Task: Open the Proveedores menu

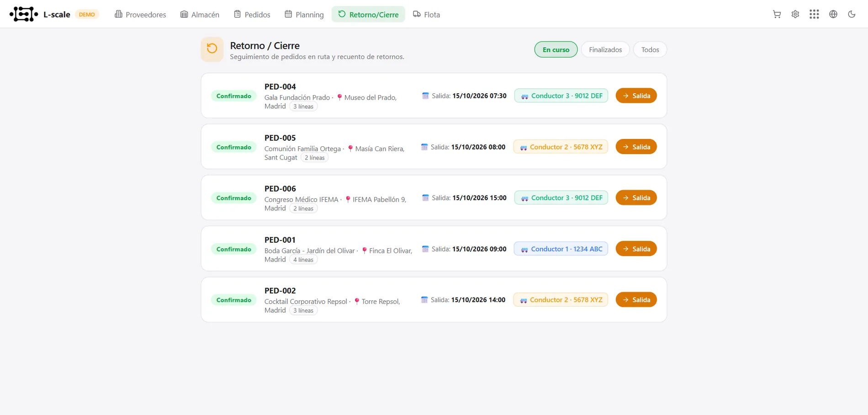Action: pyautogui.click(x=140, y=15)
